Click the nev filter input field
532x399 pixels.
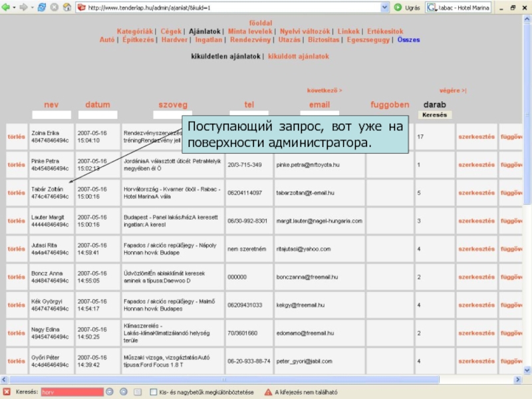[51, 114]
